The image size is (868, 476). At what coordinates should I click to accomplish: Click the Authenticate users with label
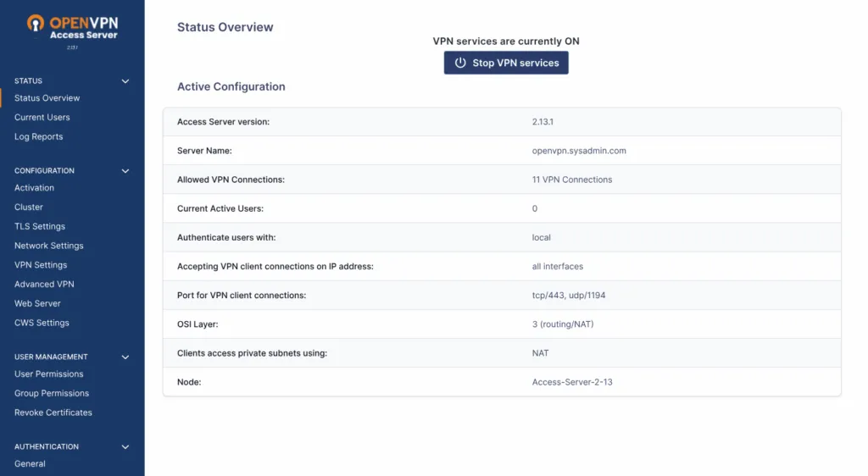pyautogui.click(x=226, y=237)
